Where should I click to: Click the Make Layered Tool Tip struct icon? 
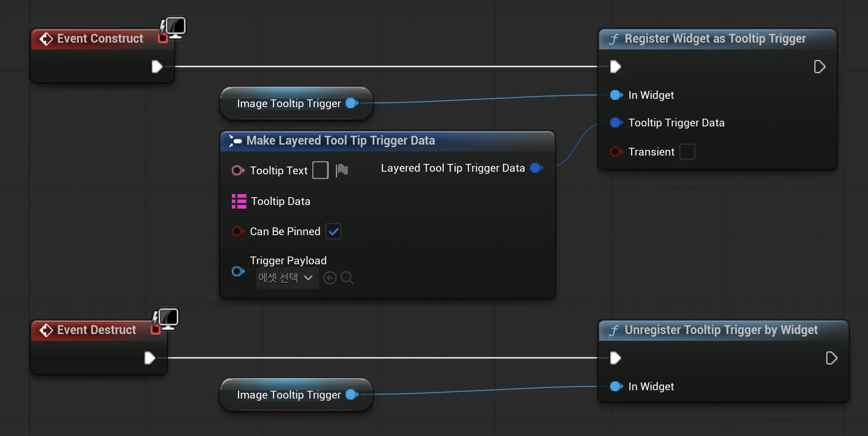[x=235, y=141]
